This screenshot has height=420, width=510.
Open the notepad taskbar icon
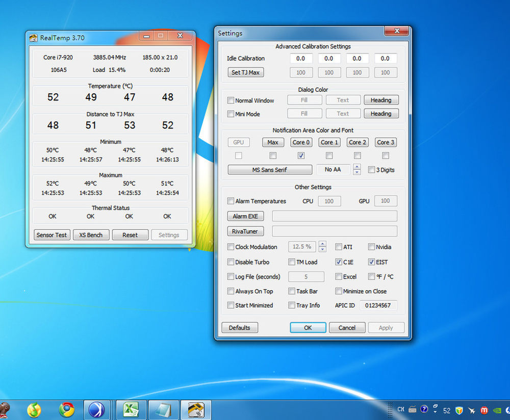[x=163, y=410]
